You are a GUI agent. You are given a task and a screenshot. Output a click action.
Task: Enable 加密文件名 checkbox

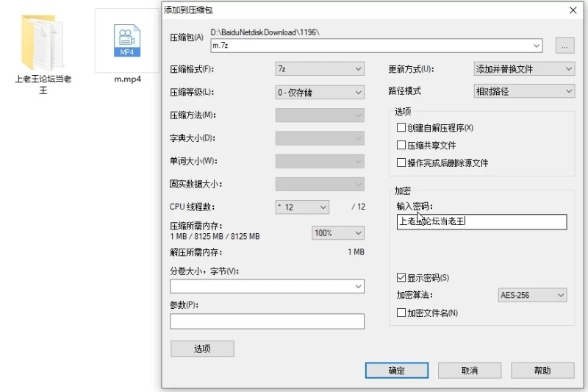pyautogui.click(x=401, y=313)
